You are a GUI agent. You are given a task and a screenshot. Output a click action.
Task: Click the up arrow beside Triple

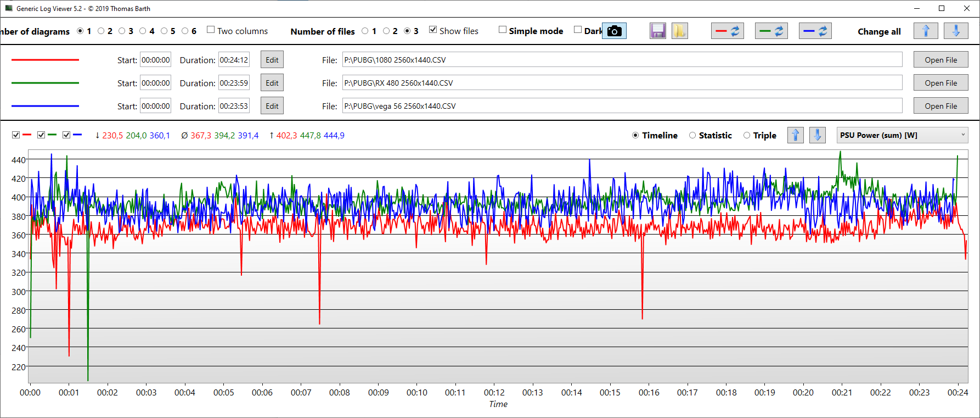click(x=795, y=135)
